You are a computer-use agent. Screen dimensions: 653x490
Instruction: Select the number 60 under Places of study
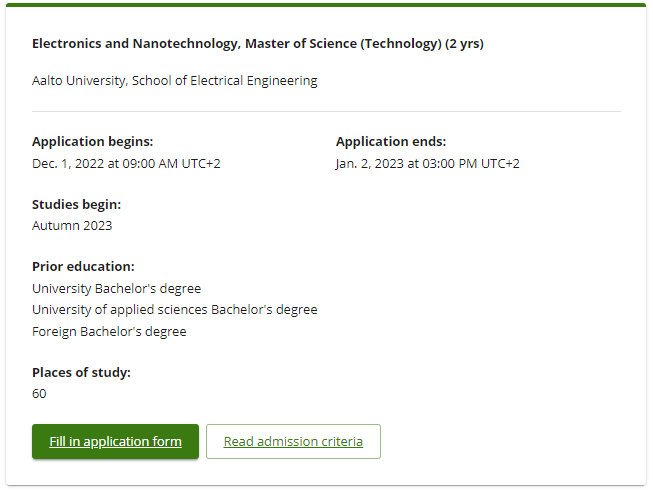pyautogui.click(x=39, y=394)
